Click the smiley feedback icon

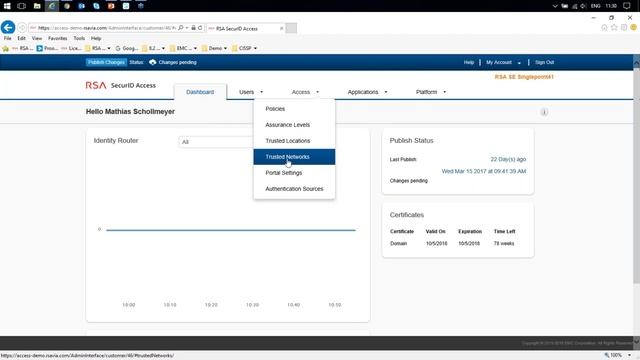tap(633, 27)
